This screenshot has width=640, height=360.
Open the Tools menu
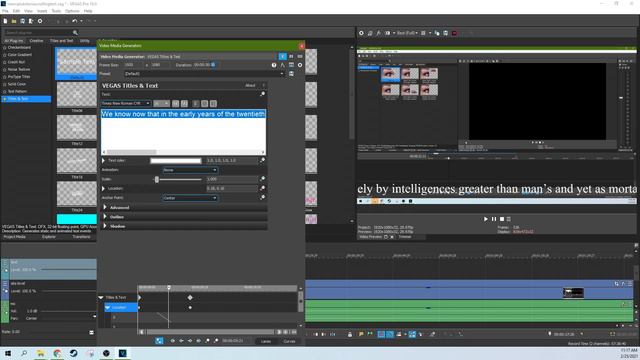(56, 11)
